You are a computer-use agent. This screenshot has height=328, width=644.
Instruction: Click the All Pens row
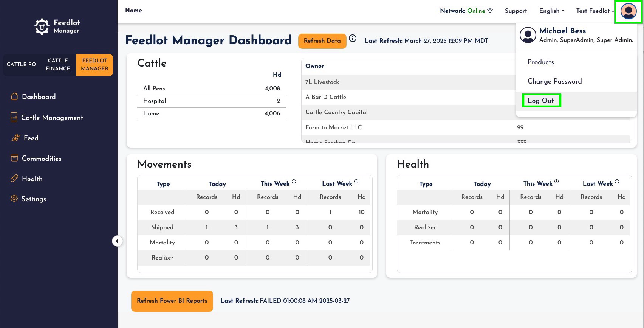pyautogui.click(x=212, y=89)
